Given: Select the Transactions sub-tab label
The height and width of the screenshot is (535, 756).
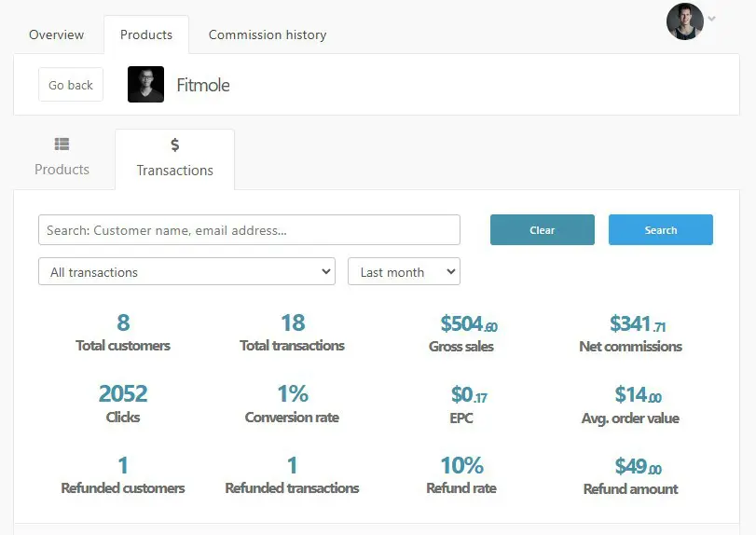Looking at the screenshot, I should (175, 171).
